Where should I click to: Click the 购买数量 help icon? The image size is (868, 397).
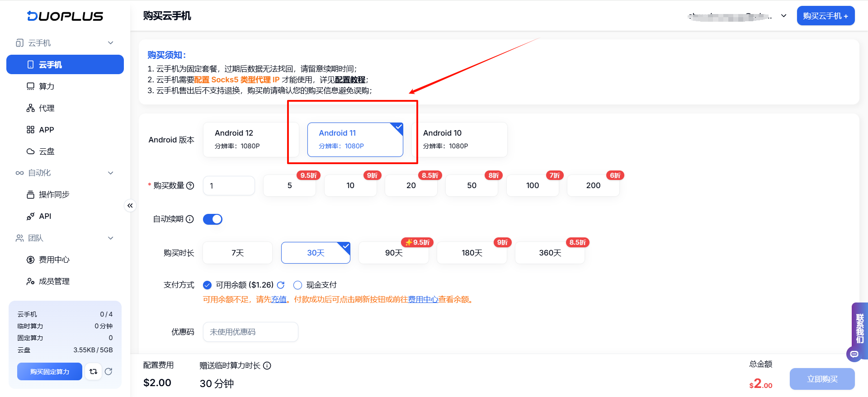[190, 185]
